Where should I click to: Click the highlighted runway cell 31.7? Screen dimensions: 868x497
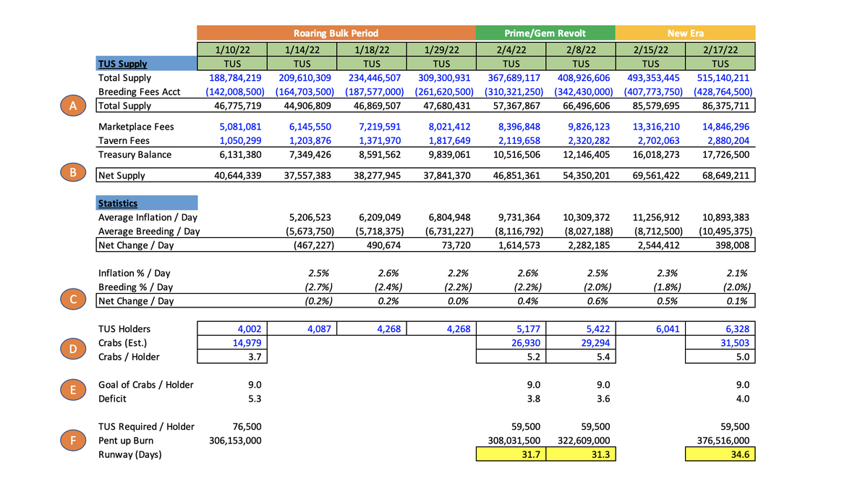[x=511, y=454]
